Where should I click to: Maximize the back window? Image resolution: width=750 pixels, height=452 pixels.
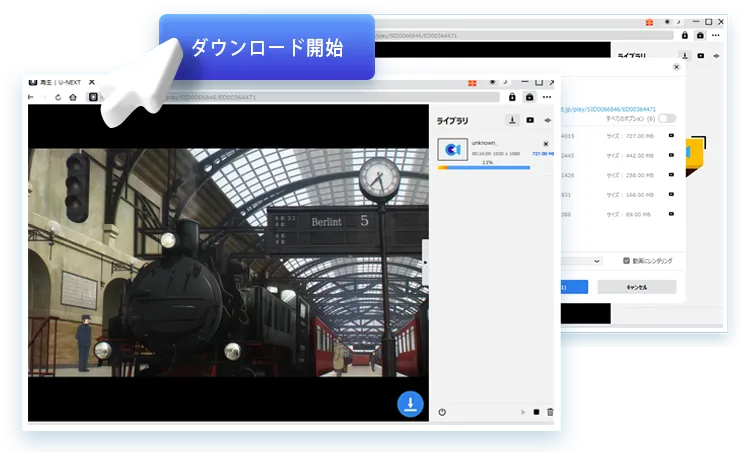pyautogui.click(x=709, y=22)
